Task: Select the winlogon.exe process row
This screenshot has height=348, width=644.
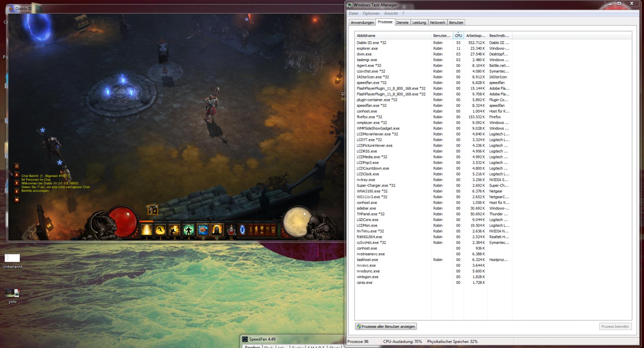Action: point(433,277)
